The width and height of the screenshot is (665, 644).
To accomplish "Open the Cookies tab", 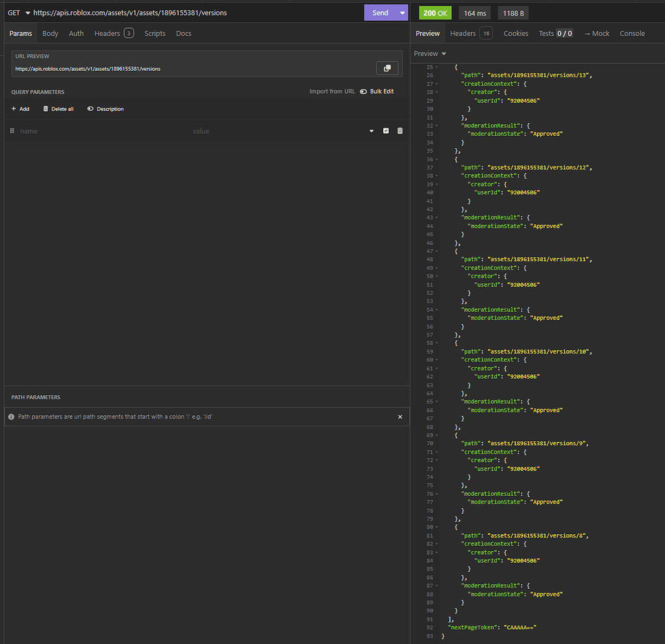I will [516, 33].
